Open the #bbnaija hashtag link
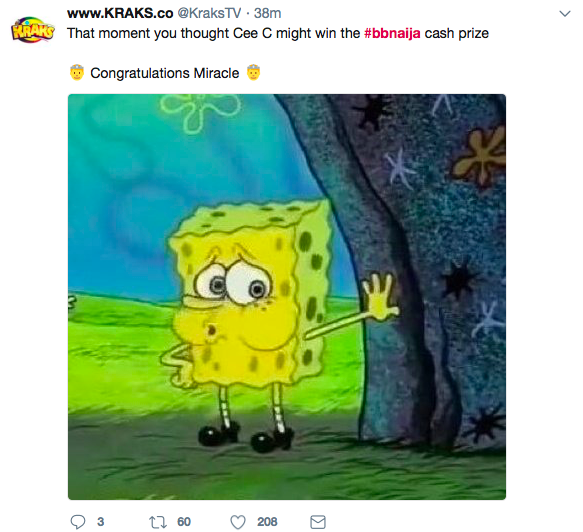This screenshot has height=532, width=583. point(392,33)
